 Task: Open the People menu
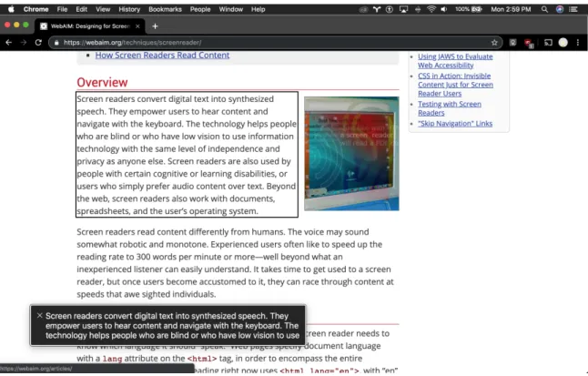coord(200,9)
